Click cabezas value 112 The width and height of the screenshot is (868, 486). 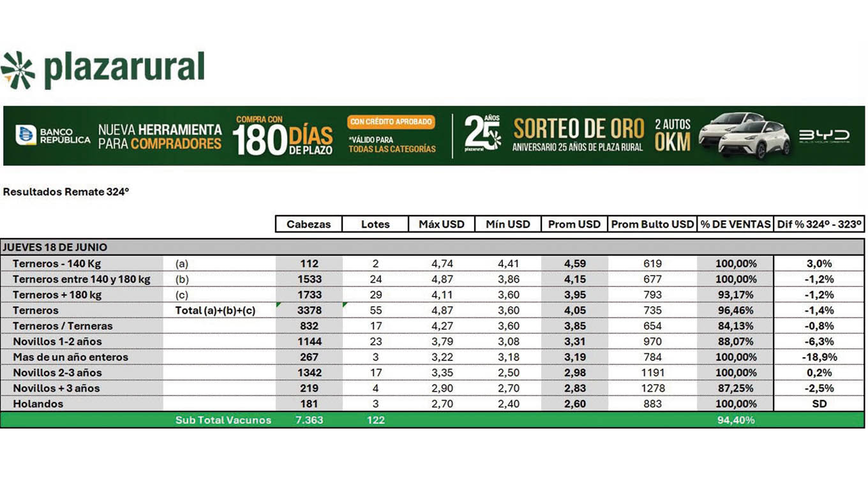pyautogui.click(x=309, y=263)
